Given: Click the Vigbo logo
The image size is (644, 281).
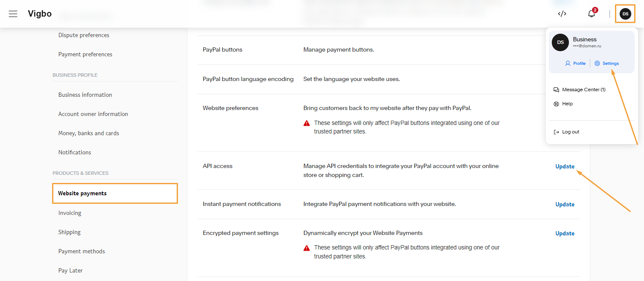Looking at the screenshot, I should tap(40, 14).
